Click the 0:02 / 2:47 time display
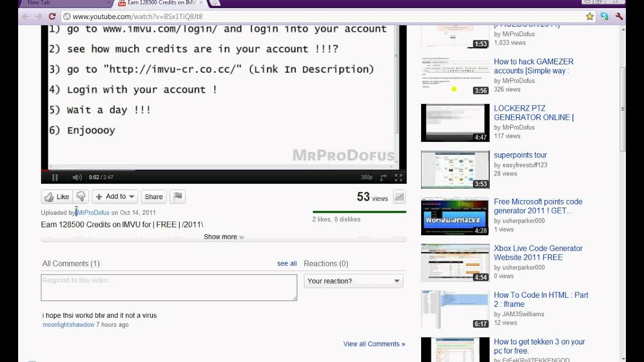 (101, 177)
